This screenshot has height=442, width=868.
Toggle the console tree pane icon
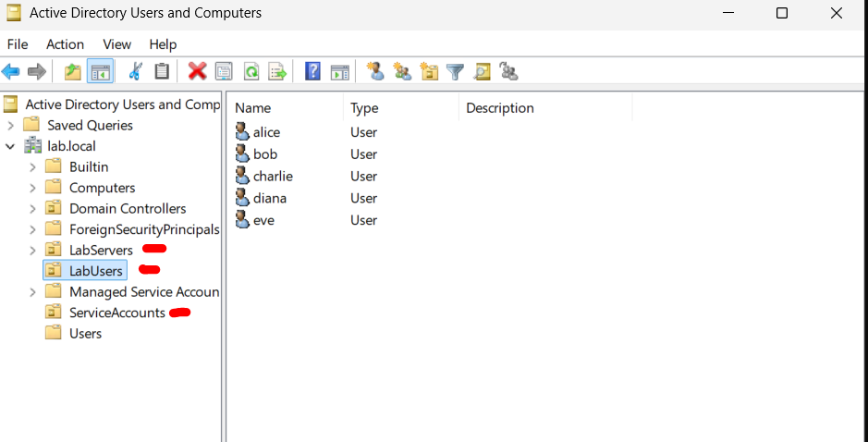pyautogui.click(x=100, y=71)
